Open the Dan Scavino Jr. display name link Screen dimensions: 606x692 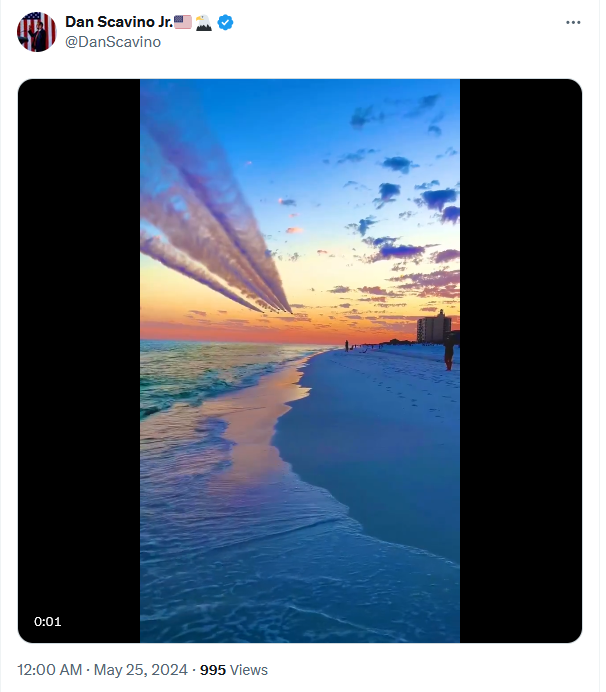point(119,22)
